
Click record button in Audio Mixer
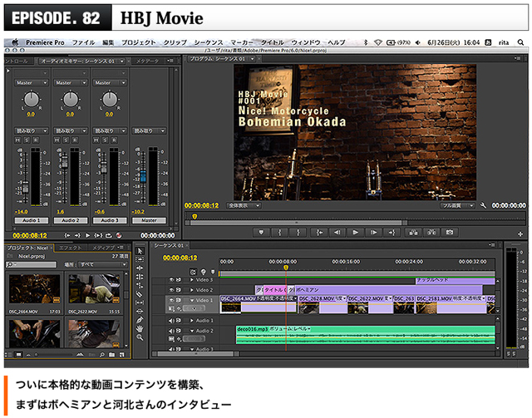tap(119, 235)
